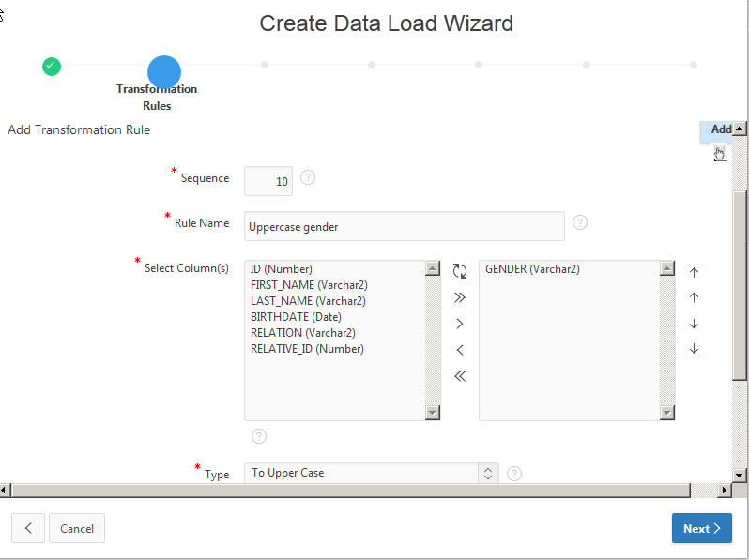The width and height of the screenshot is (749, 560).
Task: Open help icon next to Type dropdown
Action: point(514,474)
